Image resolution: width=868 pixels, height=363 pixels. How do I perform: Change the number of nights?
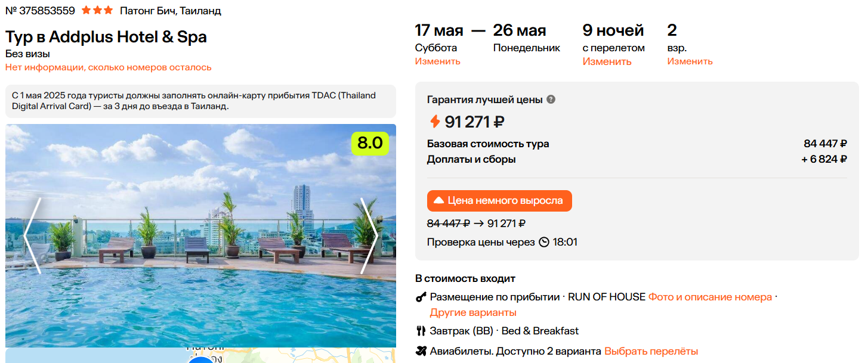pos(607,61)
